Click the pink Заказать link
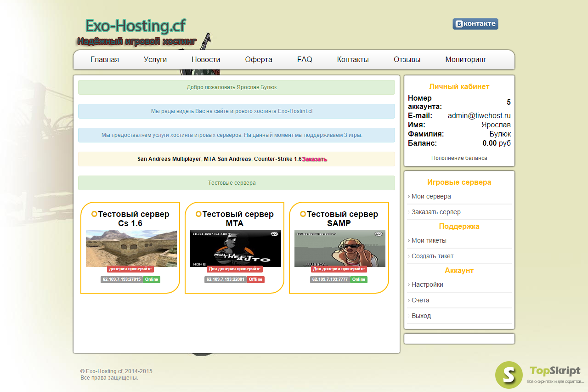Viewport: 588px width, 392px height. [314, 159]
